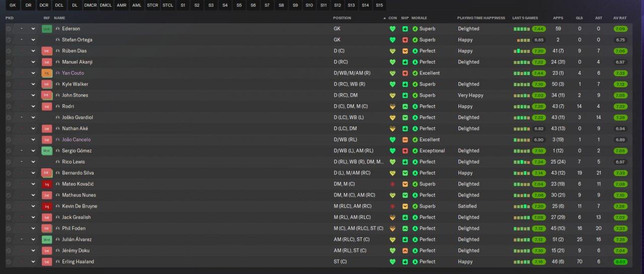Select the DCR position tab
The height and width of the screenshot is (274, 644).
click(x=44, y=5)
